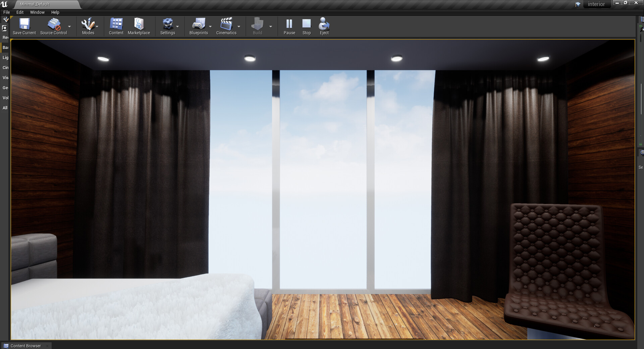
Task: Stop the play-in-editor session
Action: pos(306,24)
